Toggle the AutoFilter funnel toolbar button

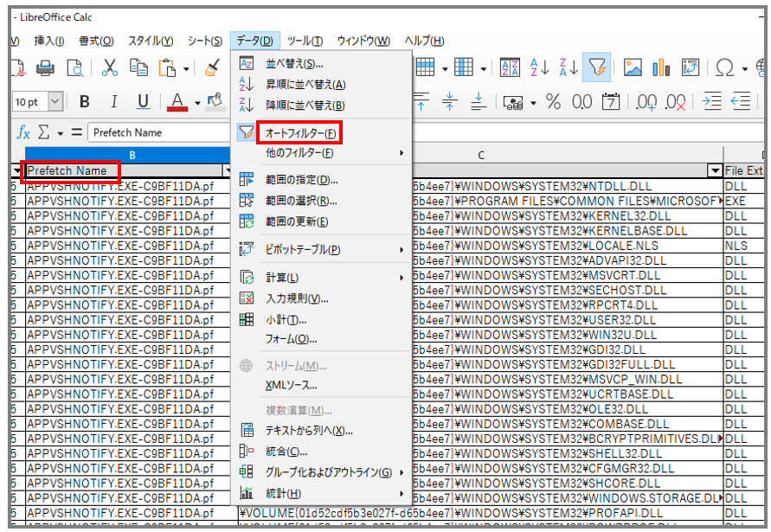coord(597,67)
